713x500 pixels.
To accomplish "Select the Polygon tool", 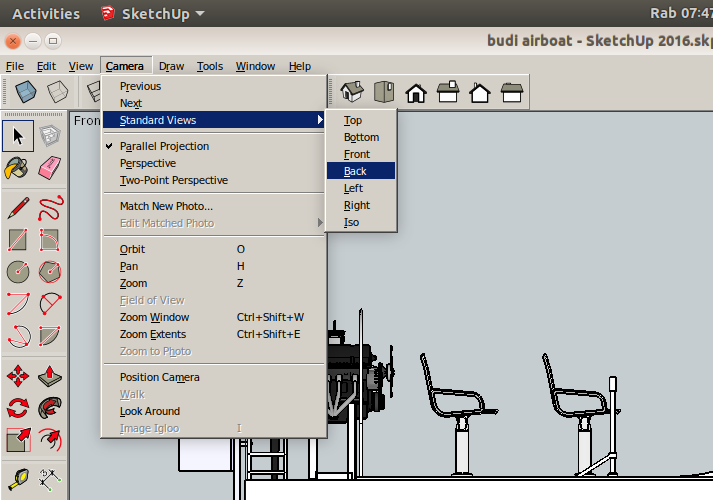I will point(50,272).
